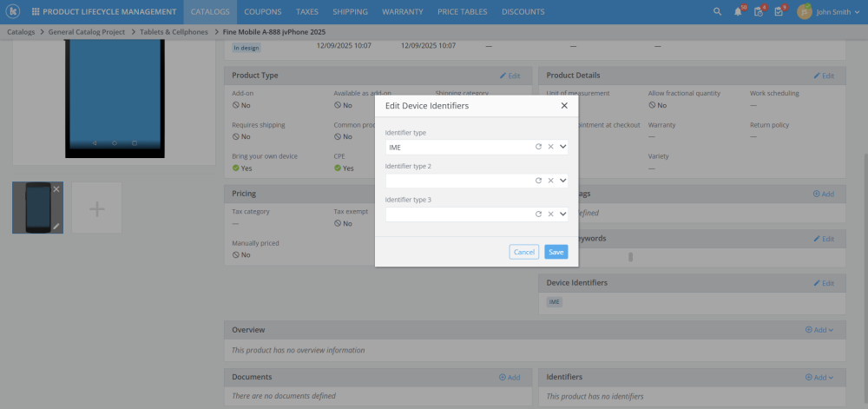The height and width of the screenshot is (409, 868).
Task: Open the tasks checklist icon with 9 badge
Action: coord(779,11)
